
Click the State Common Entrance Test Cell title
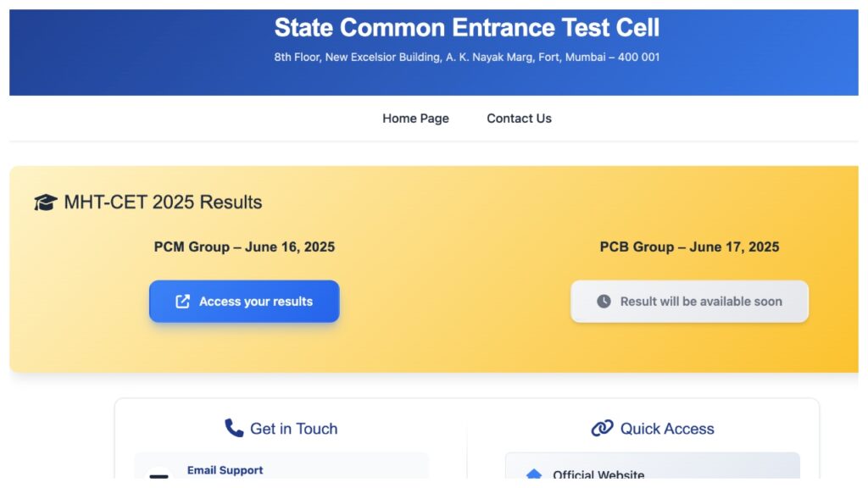click(467, 28)
